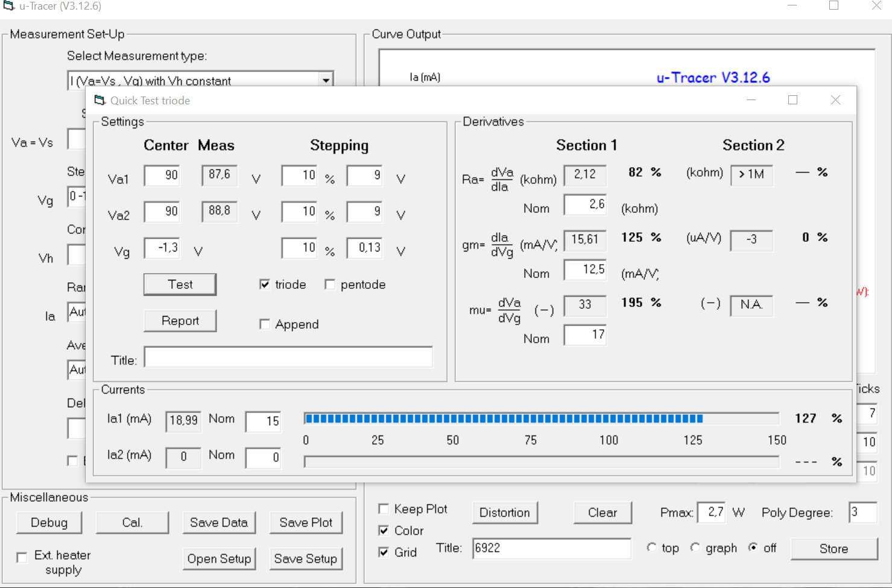Image resolution: width=892 pixels, height=588 pixels.
Task: Click the mu Nom field showing 17
Action: 584,335
